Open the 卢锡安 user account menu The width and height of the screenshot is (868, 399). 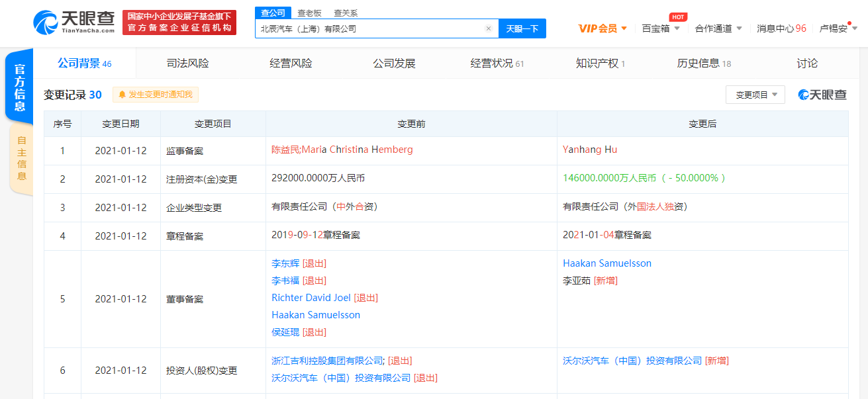pos(838,28)
